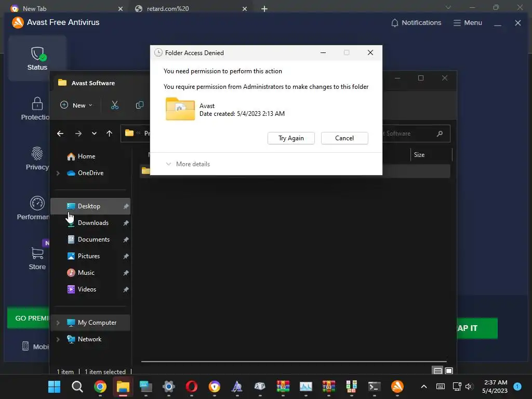The width and height of the screenshot is (532, 399).
Task: Switch to large icons view layout
Action: 449,371
